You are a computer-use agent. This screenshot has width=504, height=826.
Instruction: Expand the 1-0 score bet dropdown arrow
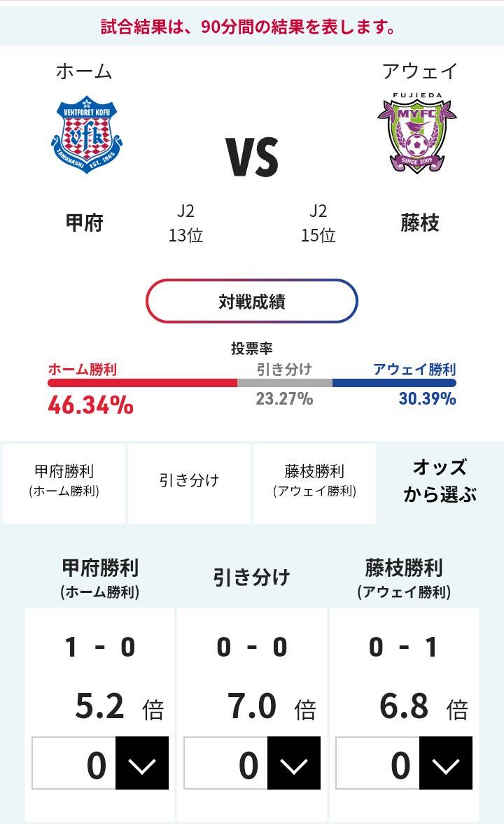coord(142,765)
